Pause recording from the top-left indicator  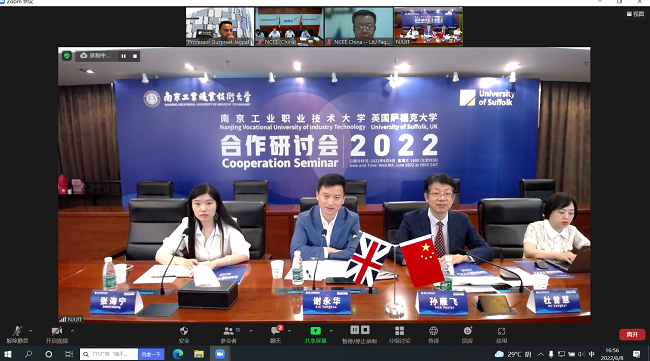click(124, 56)
